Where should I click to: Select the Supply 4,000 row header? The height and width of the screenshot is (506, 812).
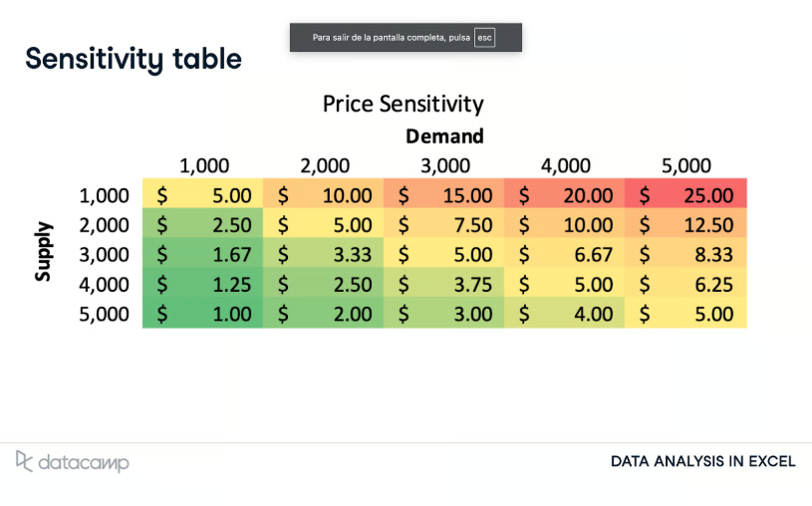tap(104, 285)
